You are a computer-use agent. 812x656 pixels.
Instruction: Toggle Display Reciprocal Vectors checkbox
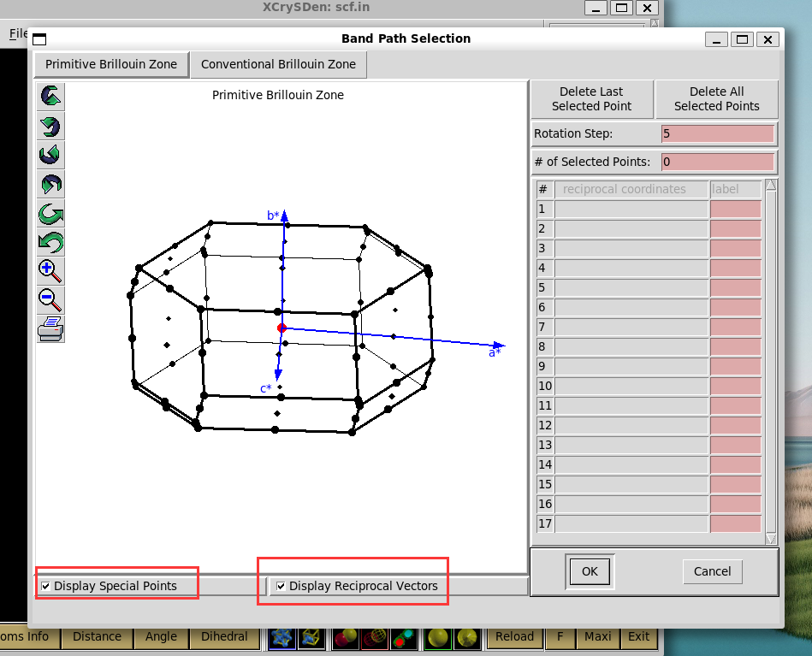pos(281,586)
